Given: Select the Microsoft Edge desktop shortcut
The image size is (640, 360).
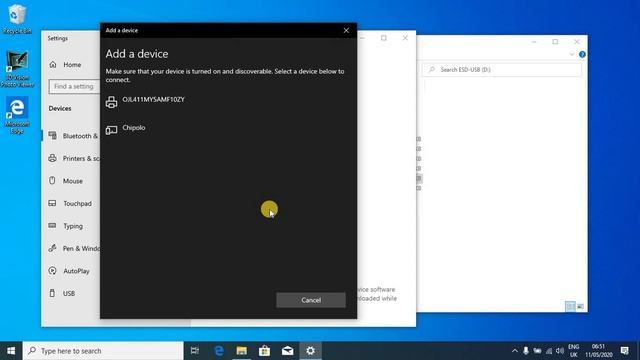Looking at the screenshot, I should coord(17,115).
